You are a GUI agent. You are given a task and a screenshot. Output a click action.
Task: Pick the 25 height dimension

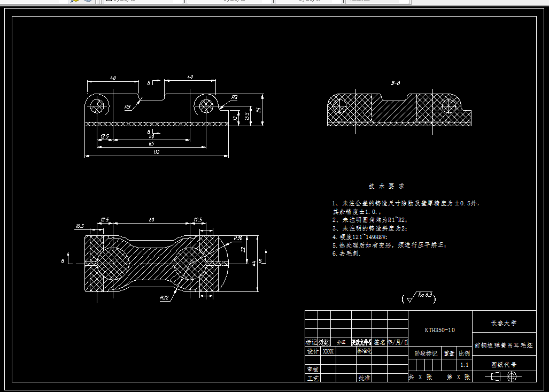259,110
